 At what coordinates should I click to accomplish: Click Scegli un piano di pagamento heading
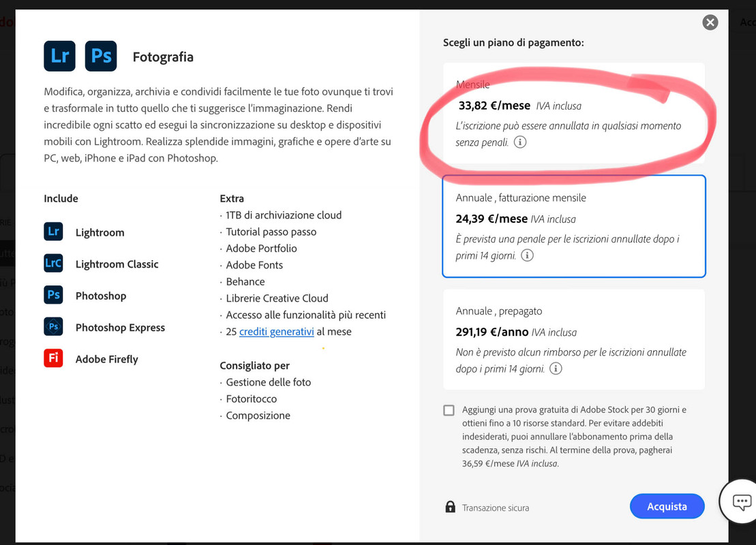pos(513,42)
